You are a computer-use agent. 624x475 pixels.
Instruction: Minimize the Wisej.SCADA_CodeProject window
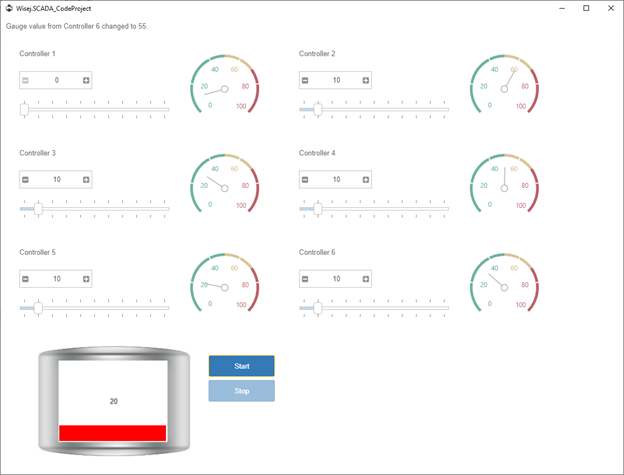pos(562,8)
